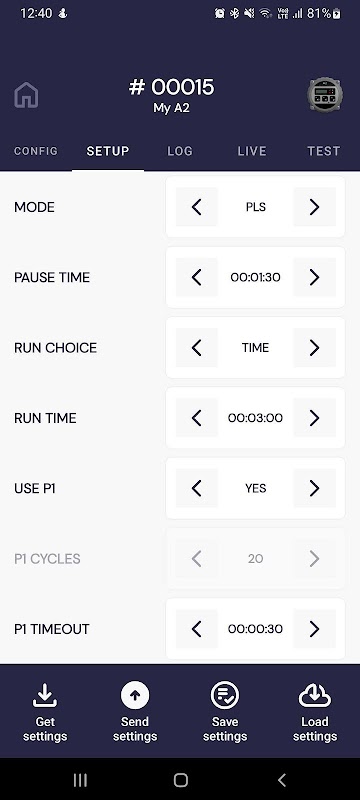
Task: Open Android recent apps button
Action: 80,780
